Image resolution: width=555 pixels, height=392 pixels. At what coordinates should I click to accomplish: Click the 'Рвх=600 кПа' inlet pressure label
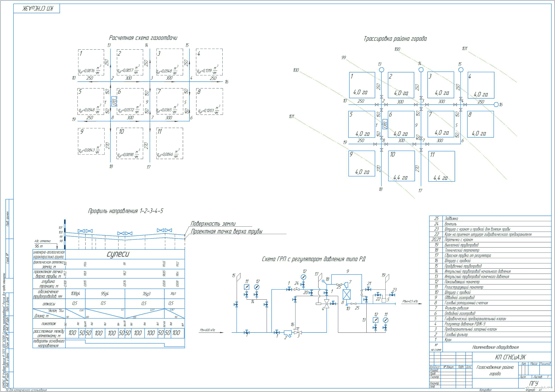pyautogui.click(x=207, y=330)
